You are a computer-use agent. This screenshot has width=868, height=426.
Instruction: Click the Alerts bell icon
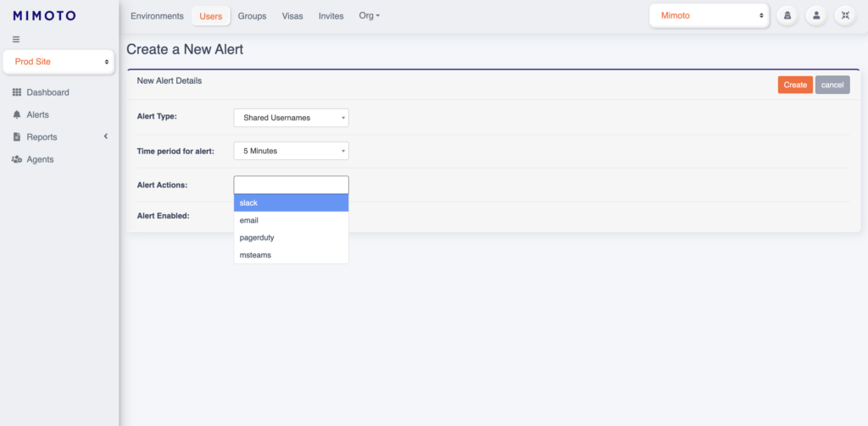click(17, 114)
